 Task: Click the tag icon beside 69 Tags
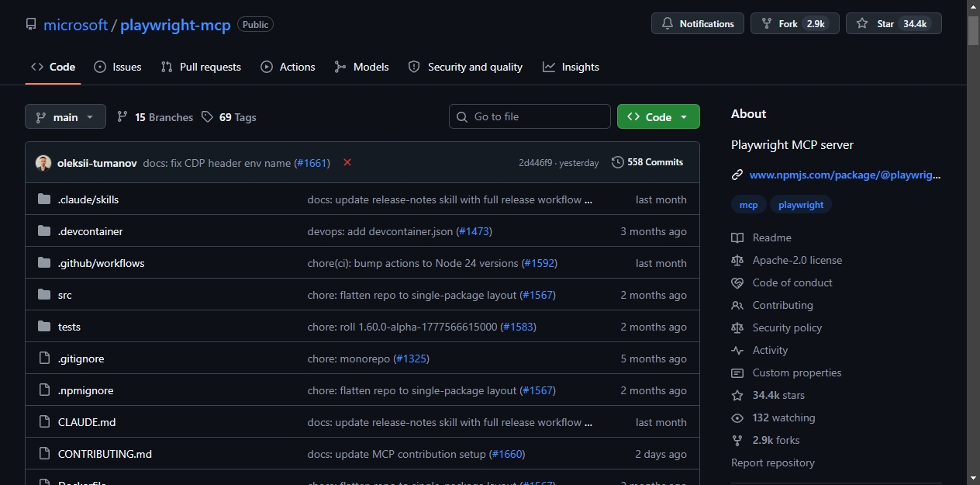point(207,116)
